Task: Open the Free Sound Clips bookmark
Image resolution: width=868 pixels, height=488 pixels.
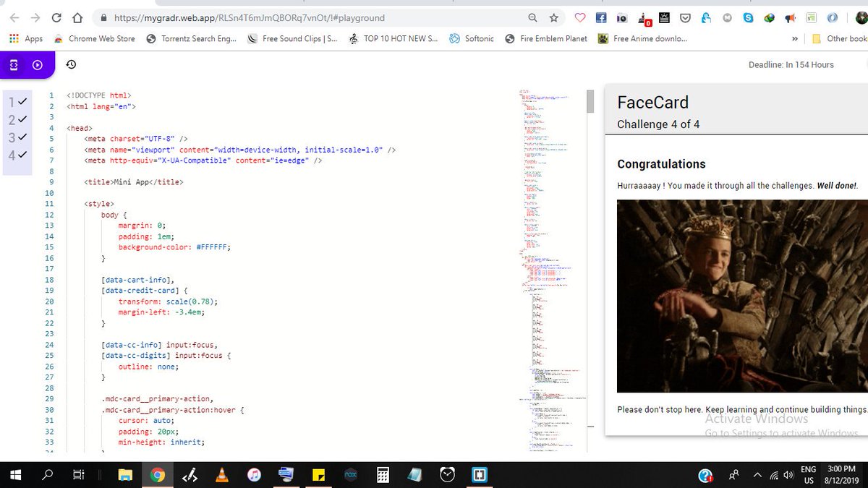Action: (292, 38)
